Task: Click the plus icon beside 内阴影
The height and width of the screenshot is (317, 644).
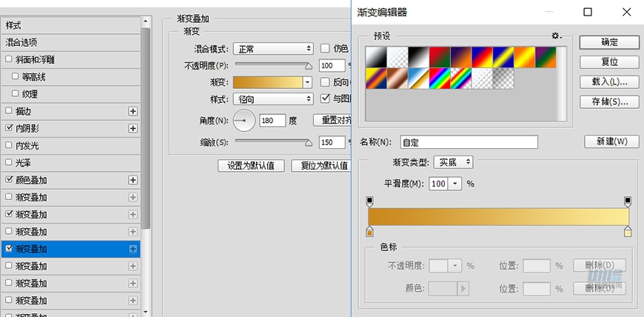Action: (x=133, y=129)
